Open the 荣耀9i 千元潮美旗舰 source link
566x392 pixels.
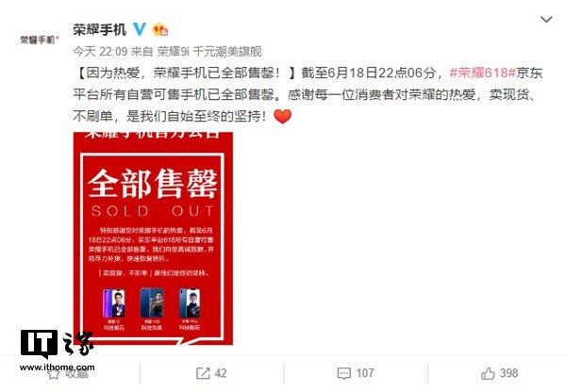click(x=209, y=52)
